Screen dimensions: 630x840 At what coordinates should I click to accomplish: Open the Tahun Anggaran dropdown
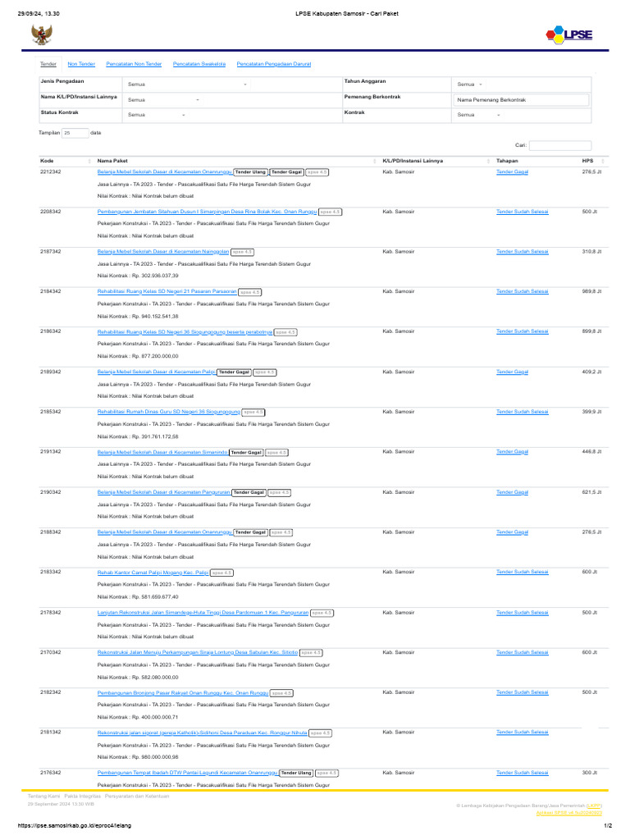coord(470,84)
